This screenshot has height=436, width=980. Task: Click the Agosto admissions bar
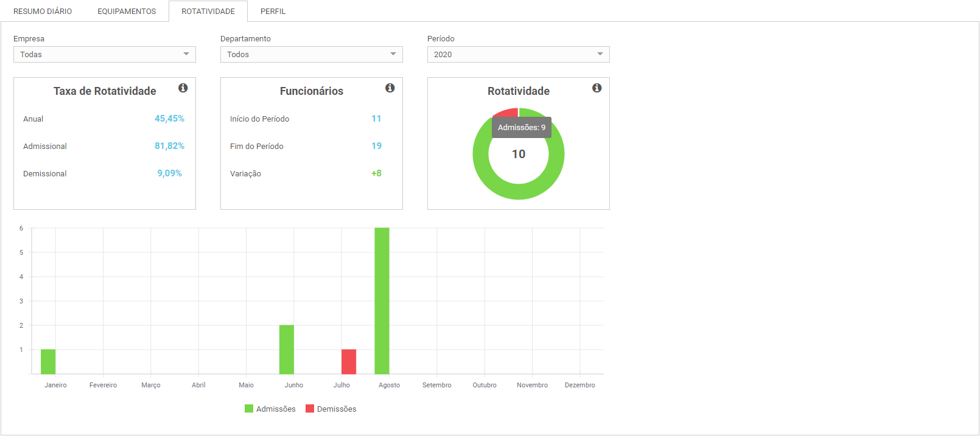tap(382, 301)
